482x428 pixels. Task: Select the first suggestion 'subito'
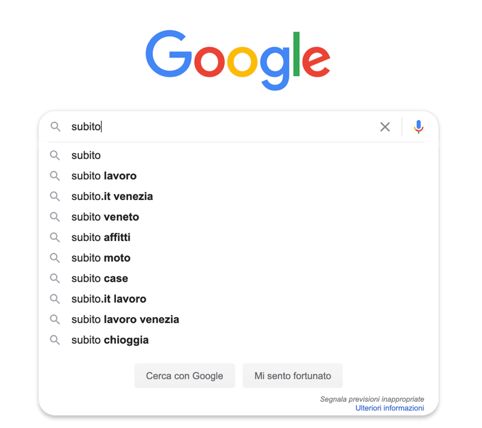tap(237, 155)
